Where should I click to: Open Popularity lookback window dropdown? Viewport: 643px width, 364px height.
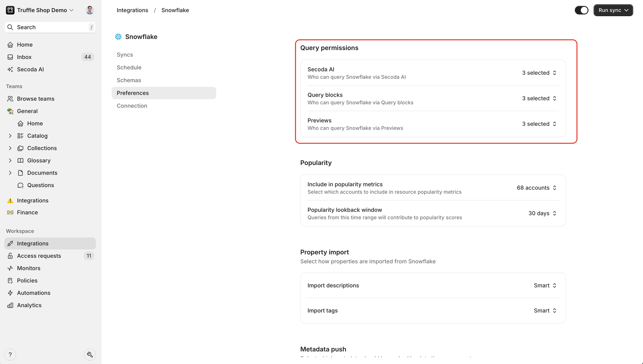542,213
